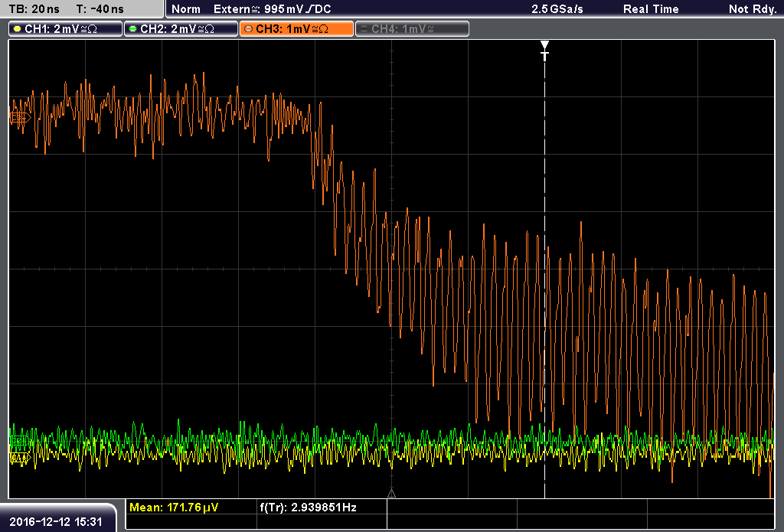Click the Extern 995 mV DC trigger source
Viewport: 784px width, 532px height.
tap(272, 9)
